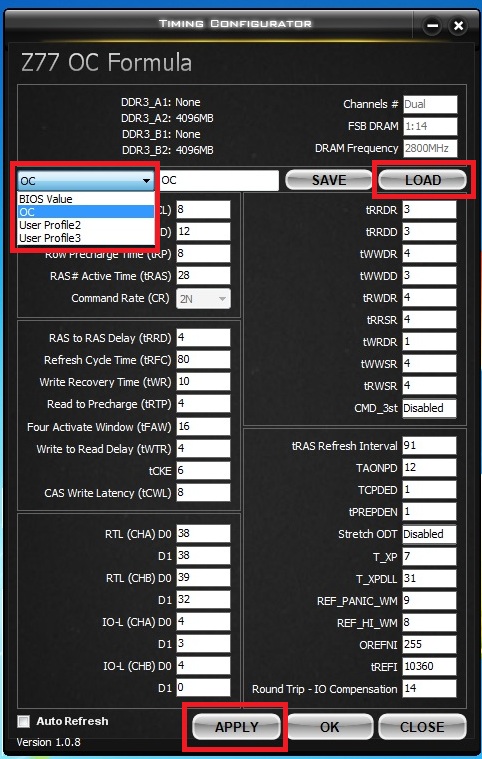Click the LOAD button
This screenshot has height=759, width=482.
[x=422, y=180]
